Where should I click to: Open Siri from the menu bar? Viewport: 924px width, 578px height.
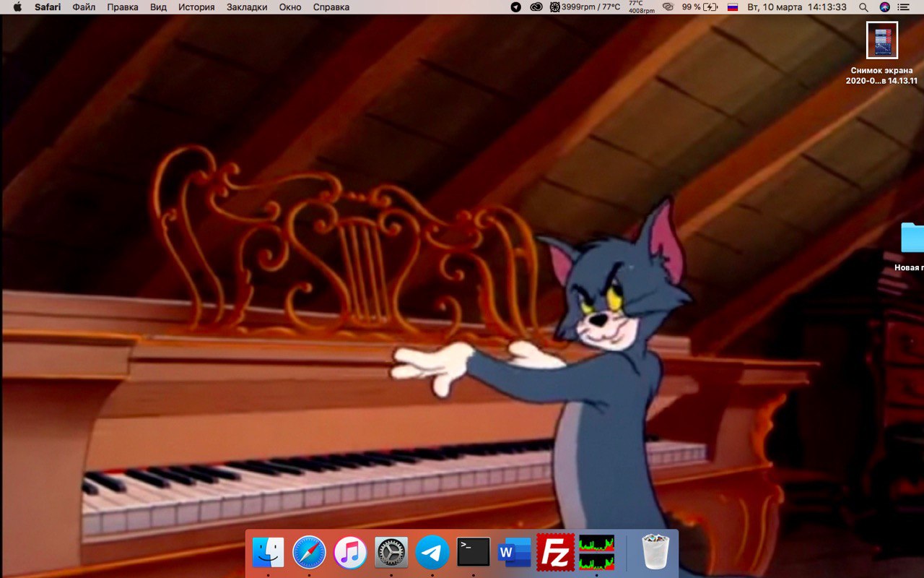point(885,7)
